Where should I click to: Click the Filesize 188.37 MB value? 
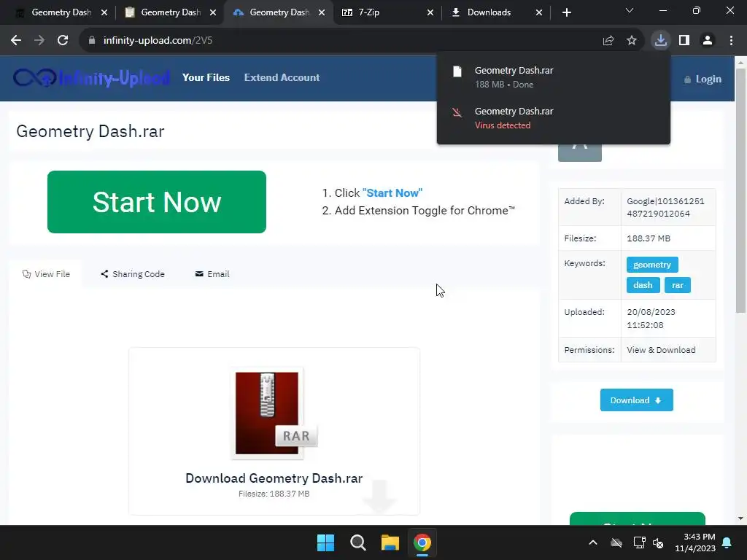pyautogui.click(x=649, y=238)
